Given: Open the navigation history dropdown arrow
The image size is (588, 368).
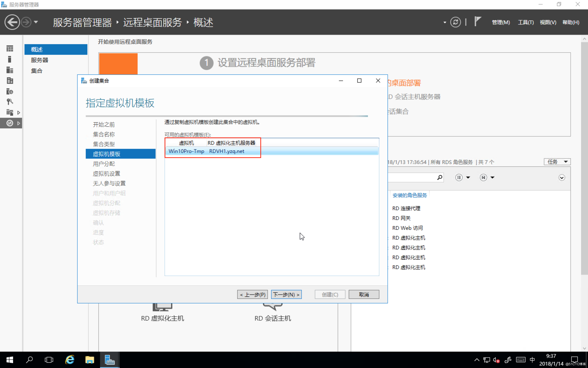Looking at the screenshot, I should click(x=36, y=22).
